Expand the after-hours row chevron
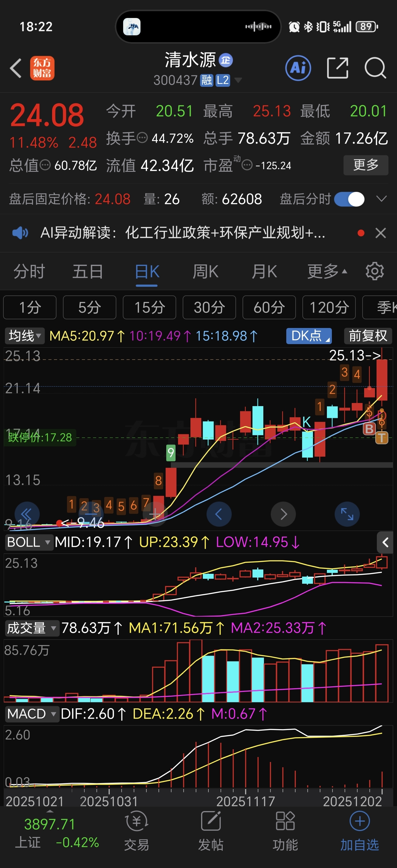The width and height of the screenshot is (397, 868). click(x=381, y=199)
